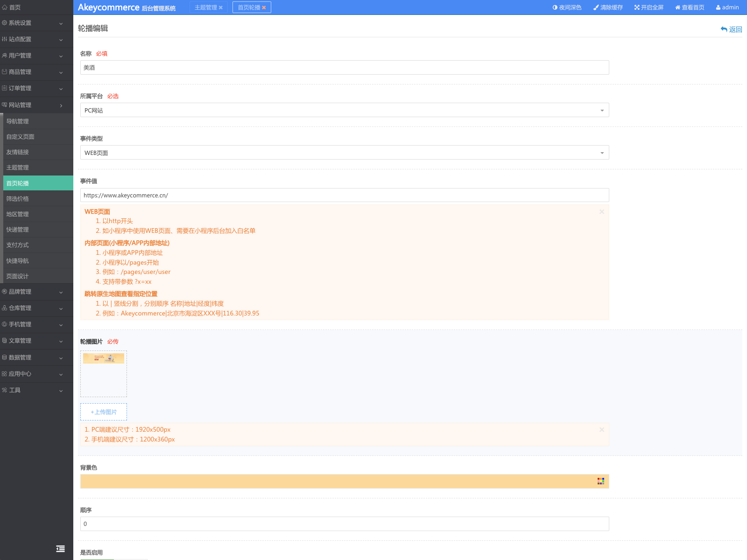Click the registered icon next to 品牌管理
The height and width of the screenshot is (560, 747).
tap(5, 292)
